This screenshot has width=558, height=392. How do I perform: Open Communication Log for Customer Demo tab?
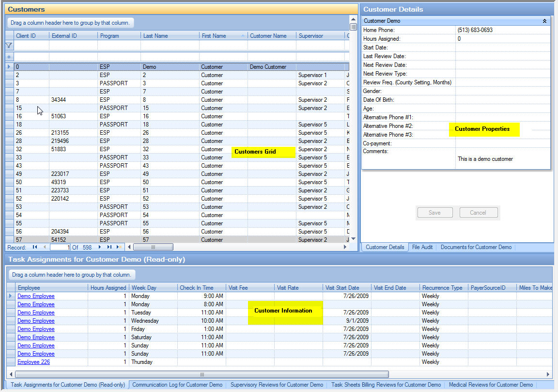tap(177, 385)
